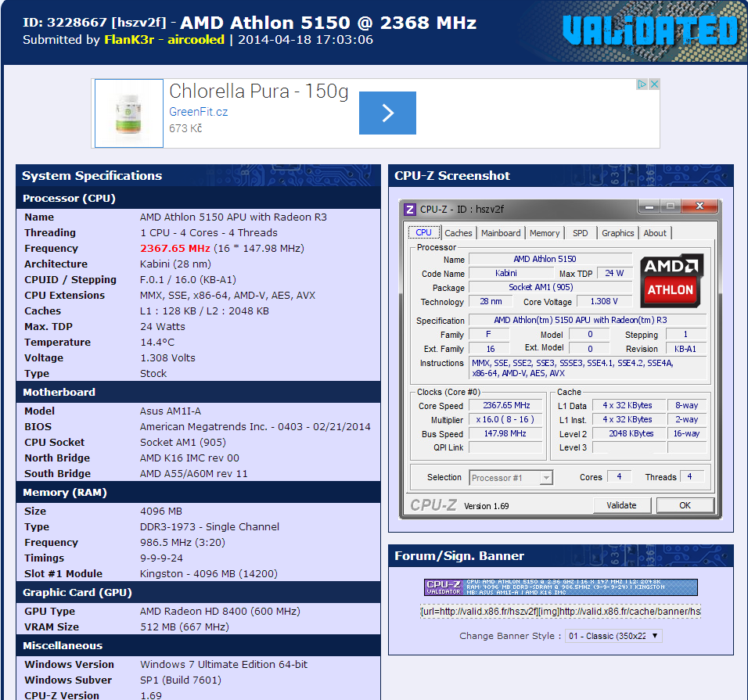The image size is (748, 700).
Task: Click the Bus Speed 147.98 MHz field
Action: point(506,433)
